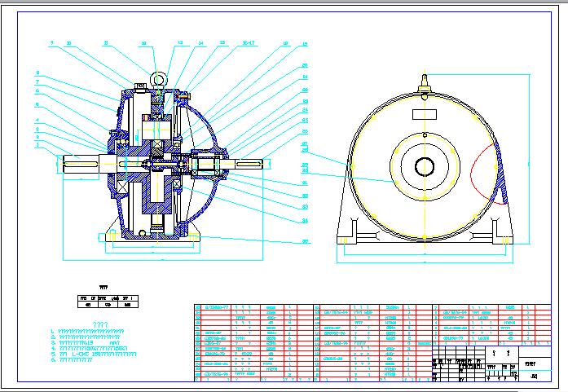Screen dimensions: 568x392
Task: Select part balloon label "4" on left side
Action: coord(37,120)
